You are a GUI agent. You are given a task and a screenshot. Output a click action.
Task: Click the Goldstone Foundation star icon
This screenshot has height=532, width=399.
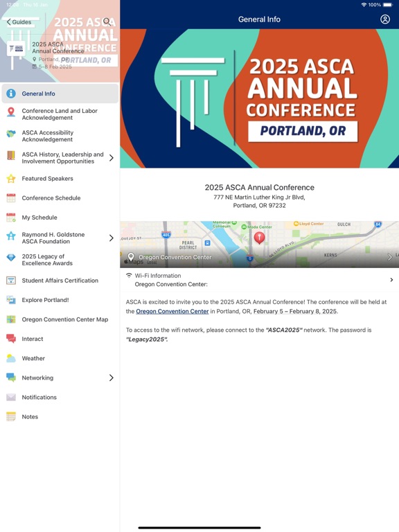click(11, 236)
